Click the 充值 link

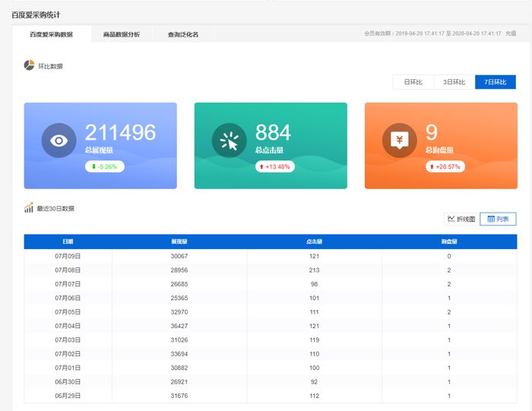(511, 33)
